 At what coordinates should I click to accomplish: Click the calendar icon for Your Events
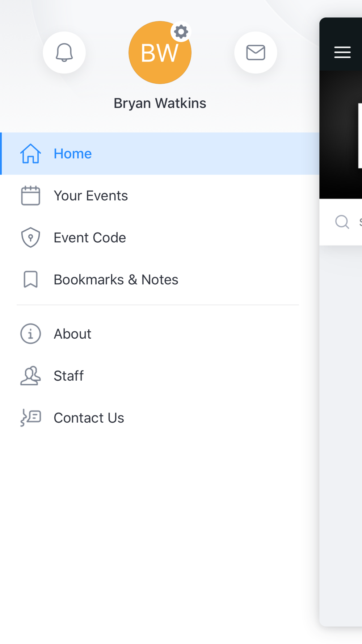(x=30, y=196)
